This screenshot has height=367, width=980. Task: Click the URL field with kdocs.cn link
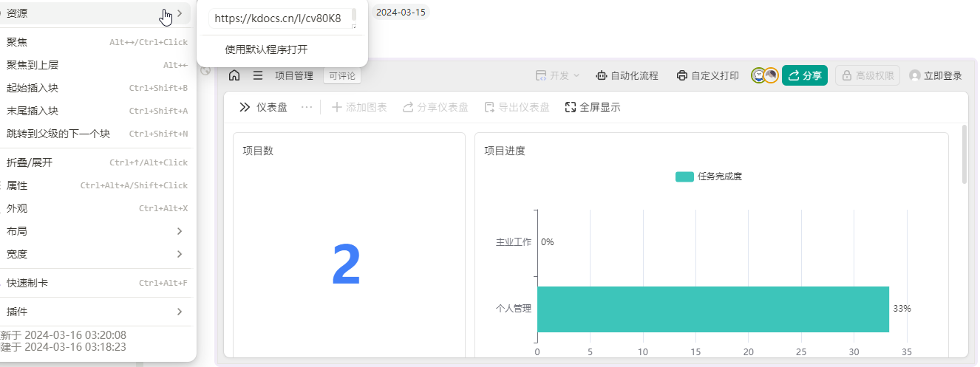click(x=282, y=18)
